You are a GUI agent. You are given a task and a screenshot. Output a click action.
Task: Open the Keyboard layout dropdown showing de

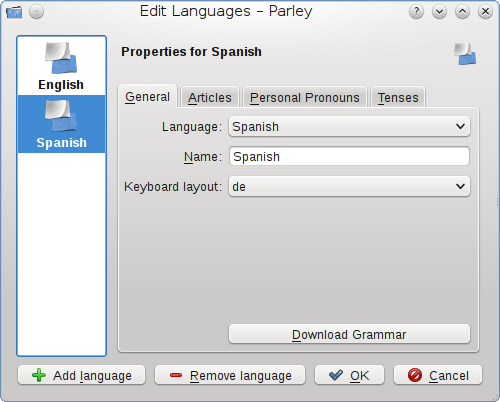349,186
